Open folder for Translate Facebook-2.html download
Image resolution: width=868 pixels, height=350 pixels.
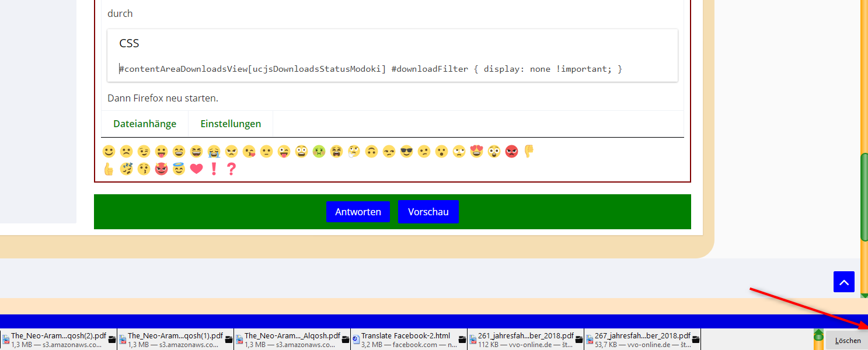[x=462, y=339]
